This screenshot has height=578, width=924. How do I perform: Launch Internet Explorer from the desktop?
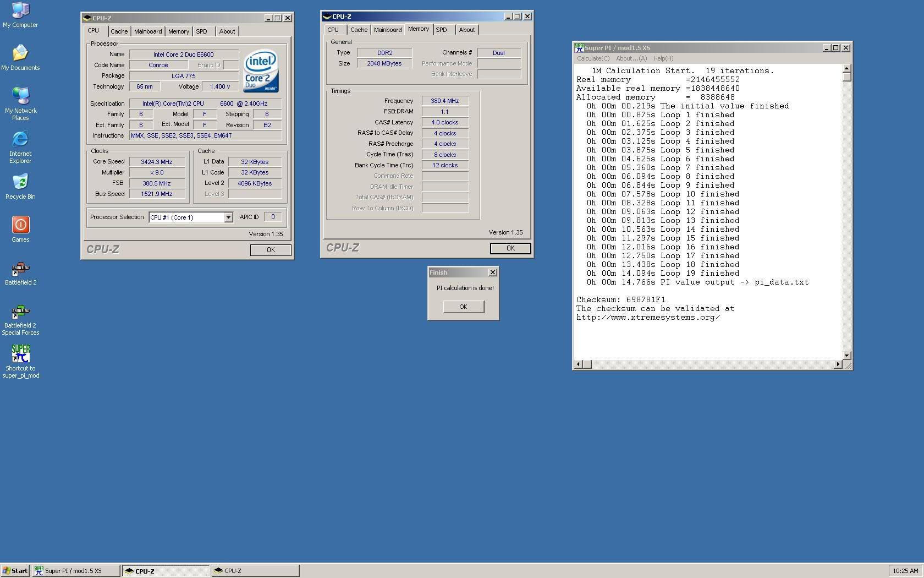click(x=20, y=140)
